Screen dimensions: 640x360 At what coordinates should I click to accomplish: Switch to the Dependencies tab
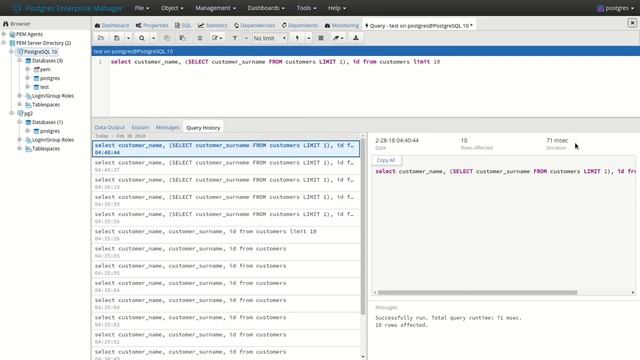tap(255, 25)
